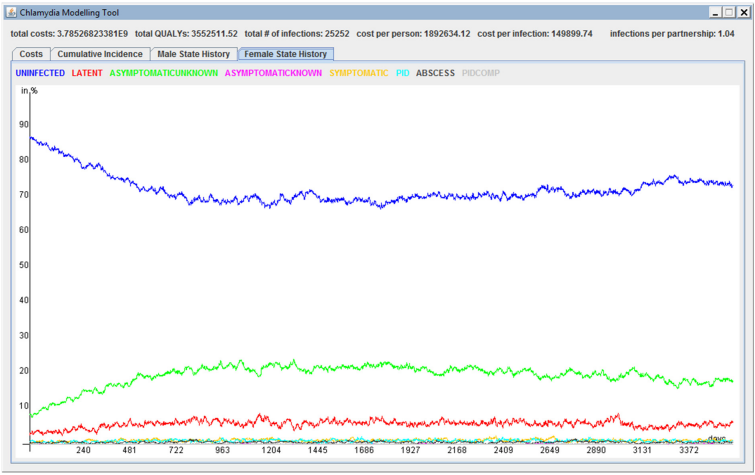Click the orange SYMPTOMATIC legend entry

tap(358, 74)
